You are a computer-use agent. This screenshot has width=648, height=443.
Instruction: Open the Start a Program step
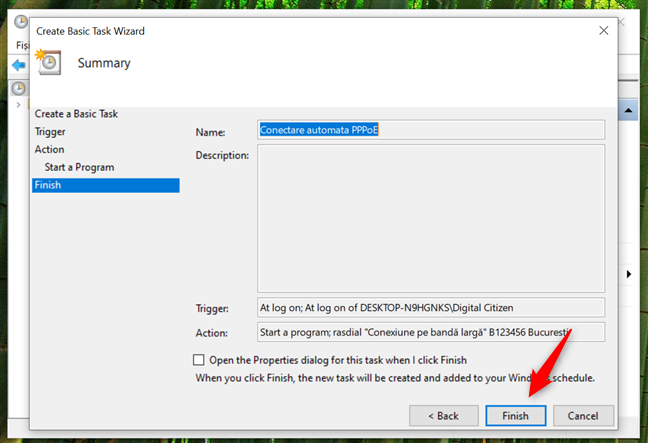coord(79,167)
